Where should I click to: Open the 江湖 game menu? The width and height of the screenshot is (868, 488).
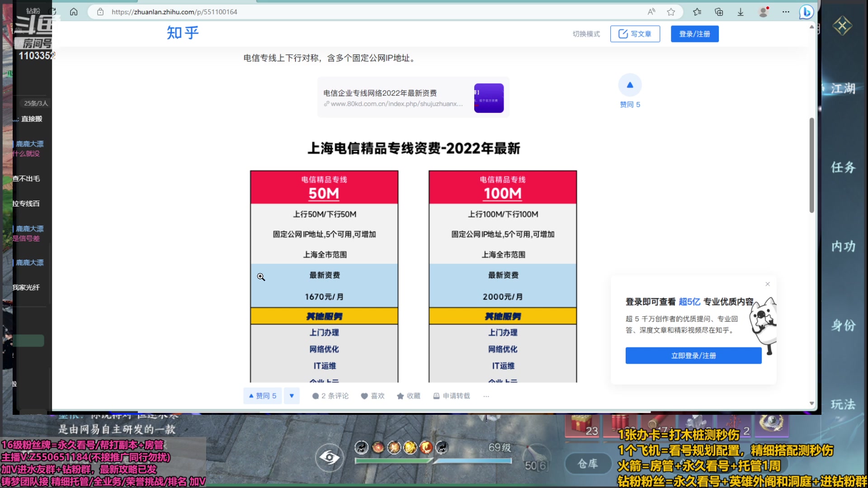[843, 89]
